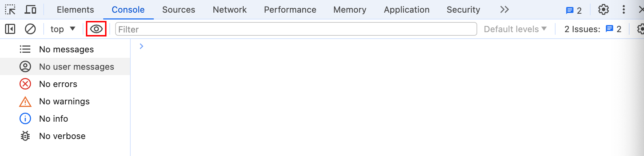Click the eye icon for live expression

(x=96, y=29)
